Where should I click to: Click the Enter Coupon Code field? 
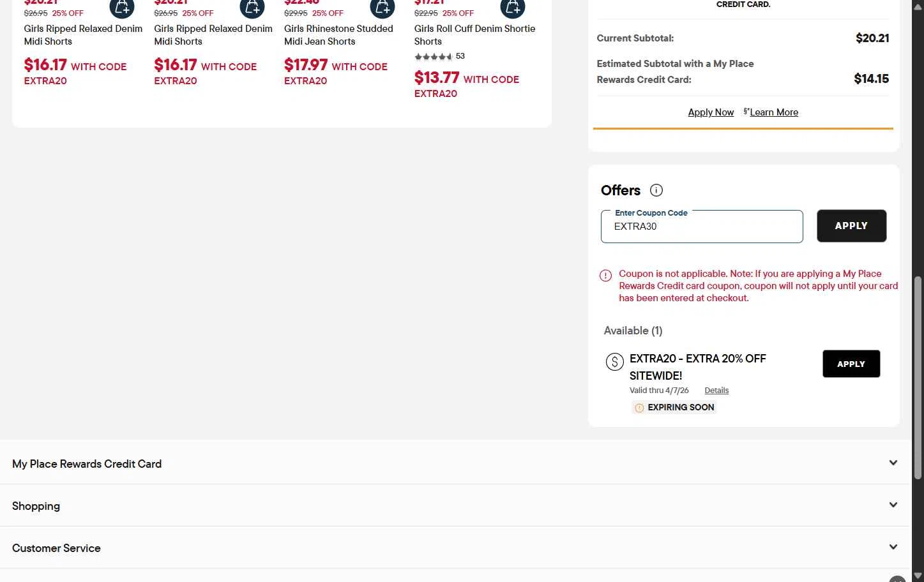[x=702, y=227]
